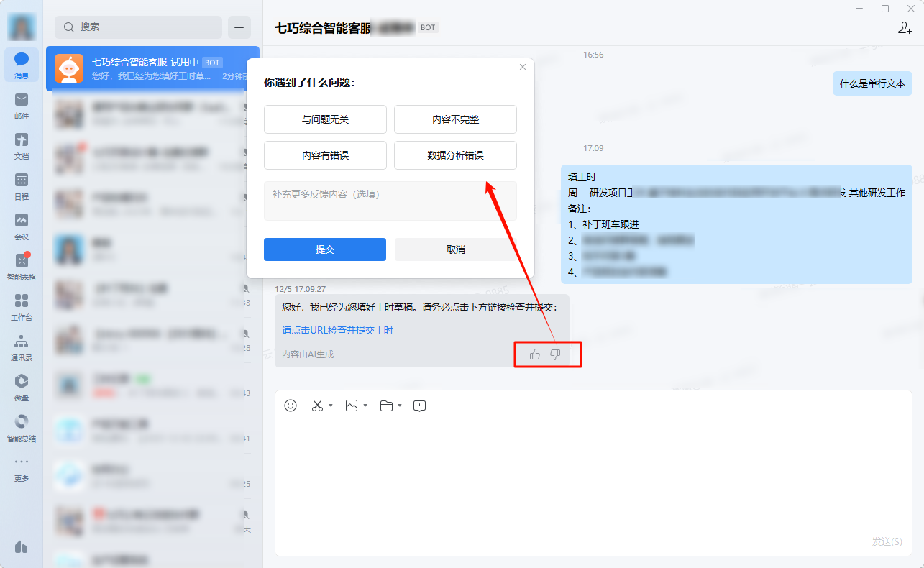Click the thumbs-down icon on bot message
The width and height of the screenshot is (924, 568).
555,354
